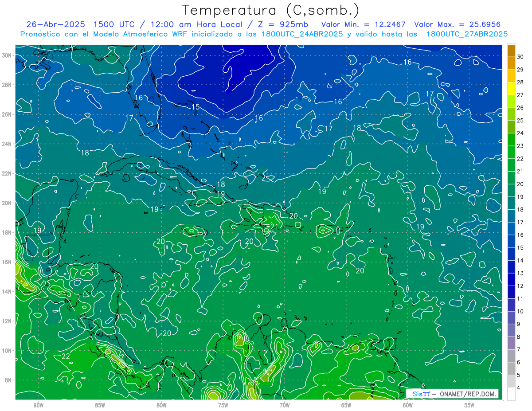Click the 24N latitude axis label

click(7, 144)
